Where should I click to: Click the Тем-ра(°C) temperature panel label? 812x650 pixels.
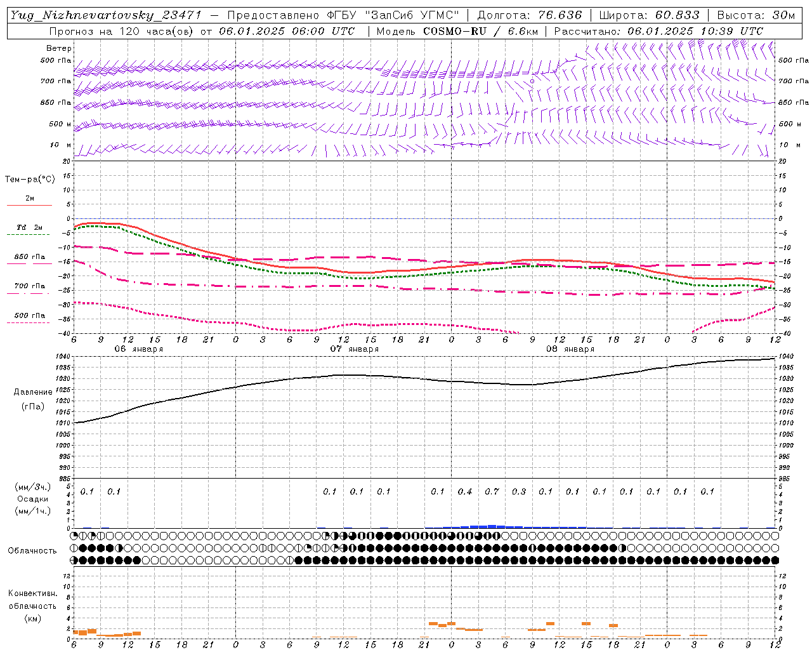[x=30, y=180]
